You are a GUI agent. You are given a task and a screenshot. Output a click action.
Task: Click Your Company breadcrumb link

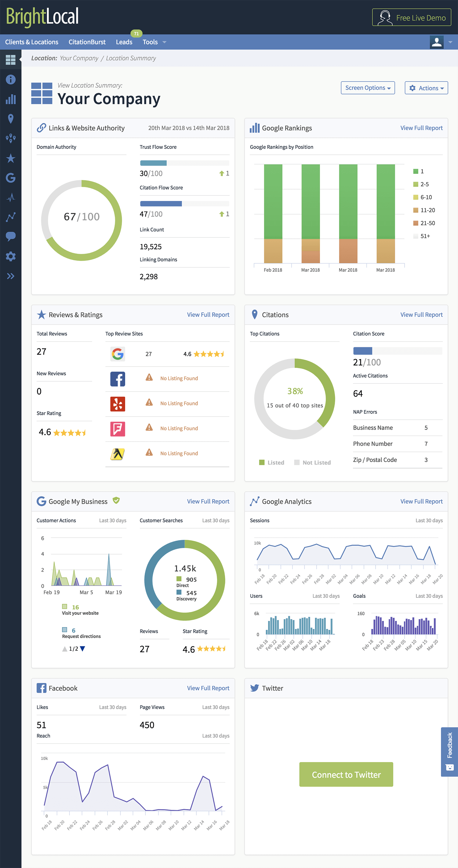(79, 58)
